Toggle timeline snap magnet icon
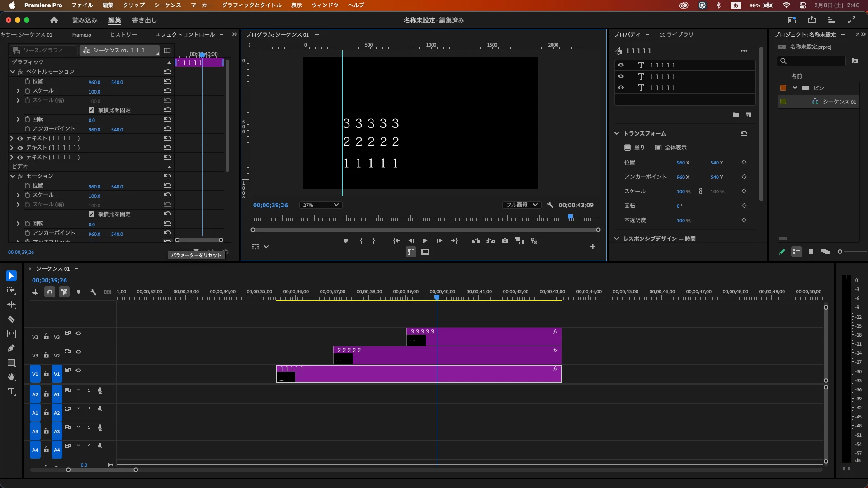 (x=50, y=292)
